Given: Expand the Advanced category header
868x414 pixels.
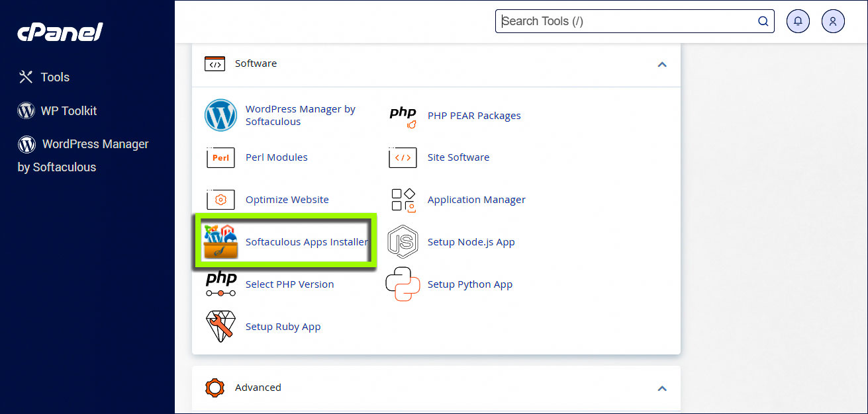Looking at the screenshot, I should click(x=258, y=388).
